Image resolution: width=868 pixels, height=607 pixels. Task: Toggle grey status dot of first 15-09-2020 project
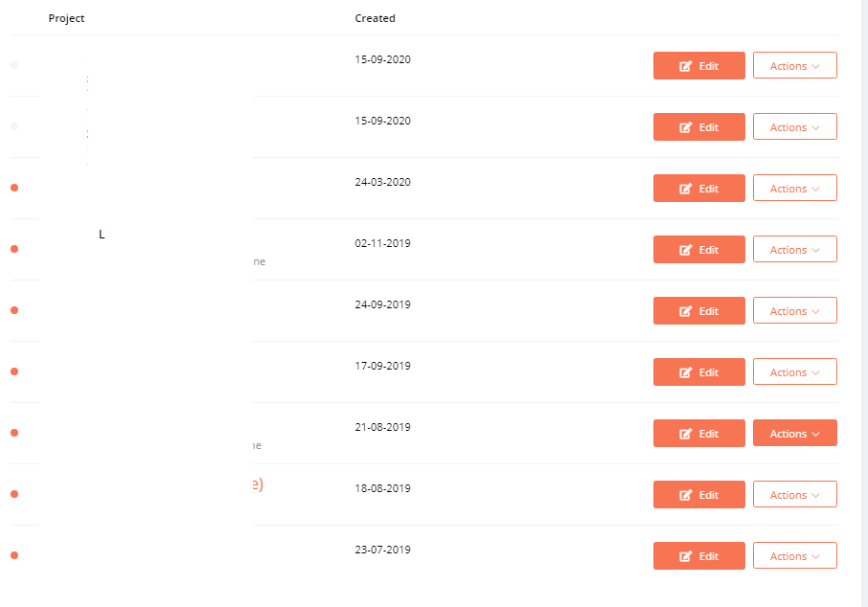[14, 65]
